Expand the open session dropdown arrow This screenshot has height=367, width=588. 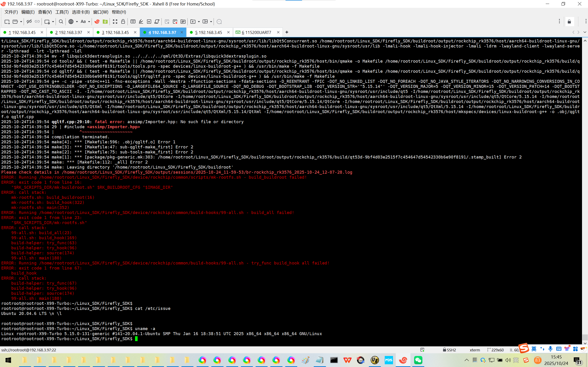tap(21, 22)
